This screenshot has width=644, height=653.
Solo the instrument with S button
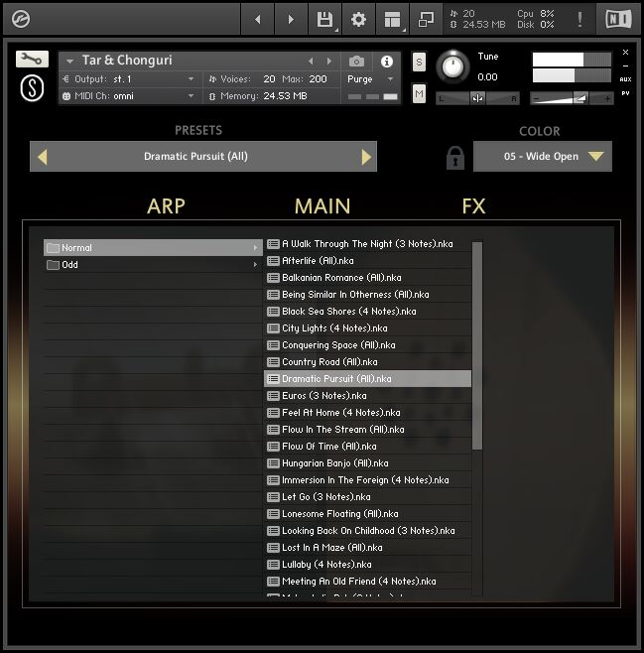coord(419,63)
